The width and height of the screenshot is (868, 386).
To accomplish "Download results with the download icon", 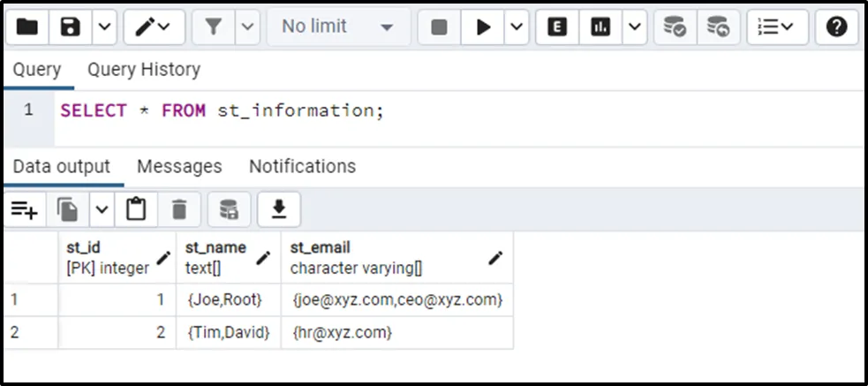I will point(279,209).
